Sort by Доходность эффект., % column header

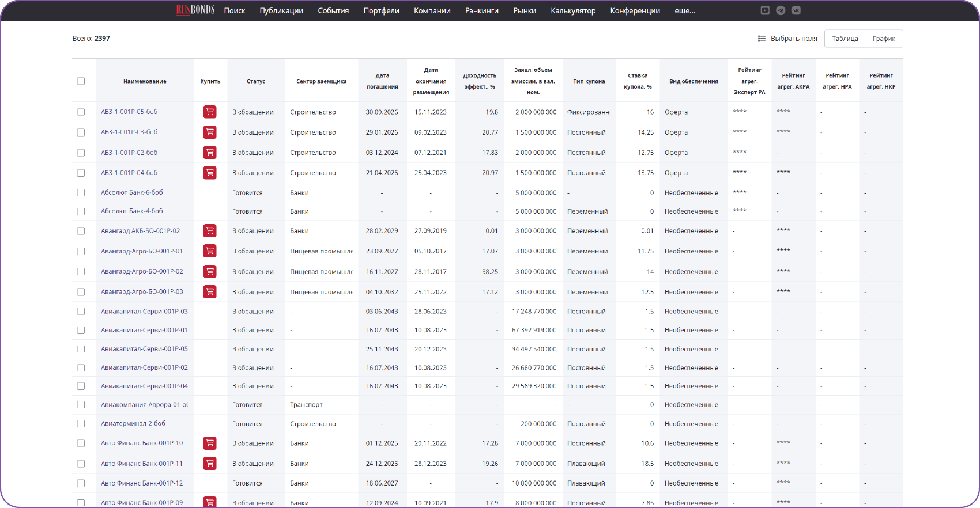coord(480,81)
